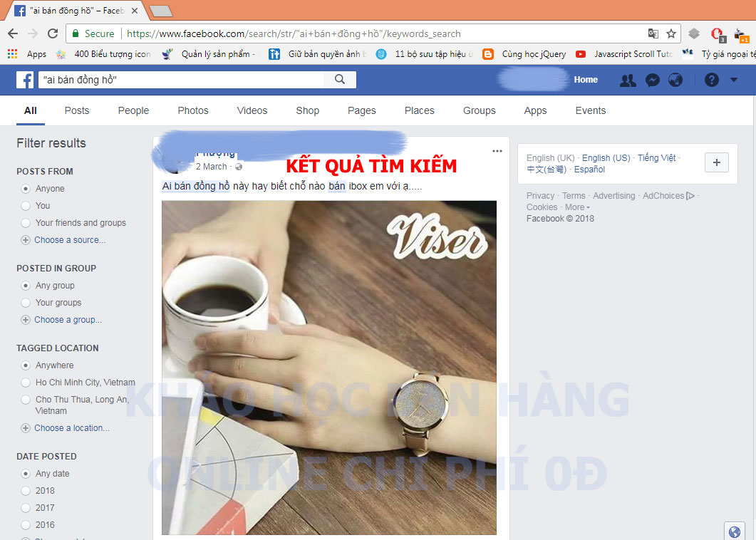Click the red Opera-style extension icon
756x540 pixels.
(x=718, y=34)
